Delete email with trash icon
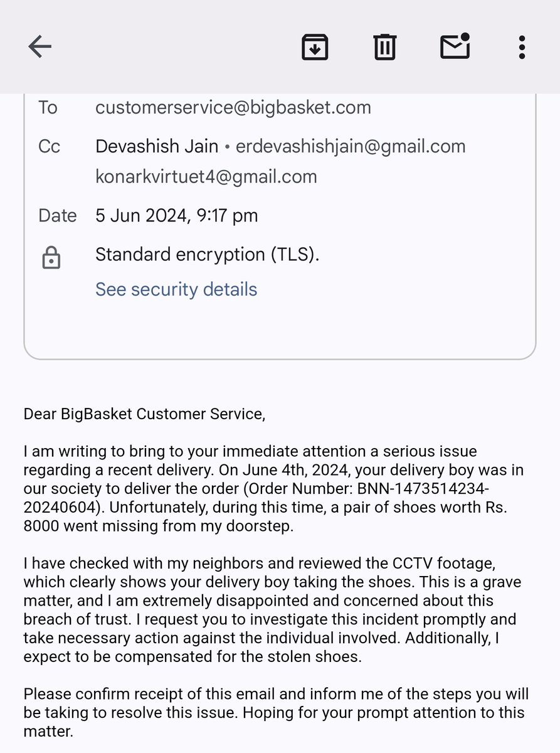 tap(384, 46)
